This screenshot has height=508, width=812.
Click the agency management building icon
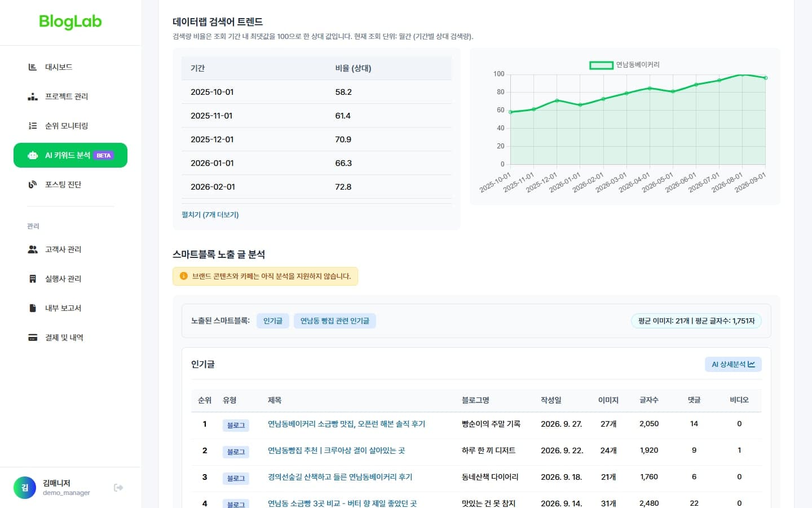(33, 279)
